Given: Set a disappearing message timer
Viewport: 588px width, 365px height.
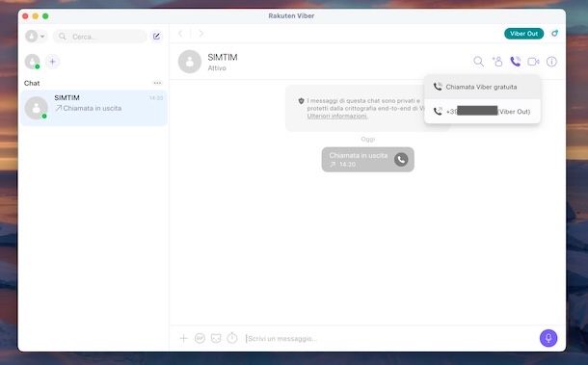Looking at the screenshot, I should pyautogui.click(x=232, y=338).
